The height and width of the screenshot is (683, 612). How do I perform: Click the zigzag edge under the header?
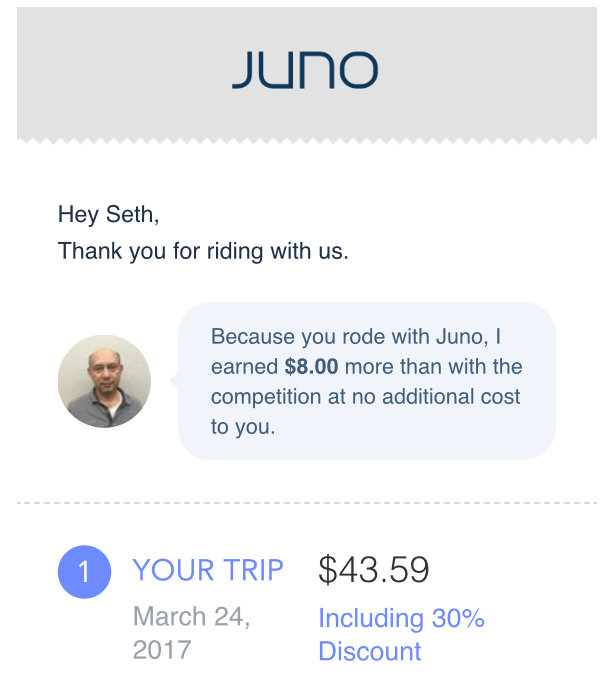(306, 140)
